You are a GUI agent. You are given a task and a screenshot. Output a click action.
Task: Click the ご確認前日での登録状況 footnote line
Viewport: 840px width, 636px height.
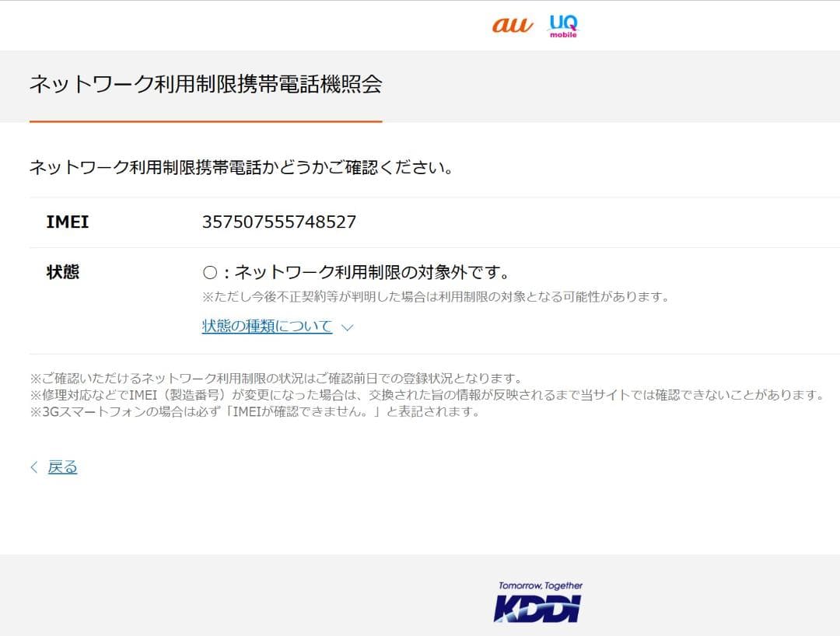coord(276,379)
